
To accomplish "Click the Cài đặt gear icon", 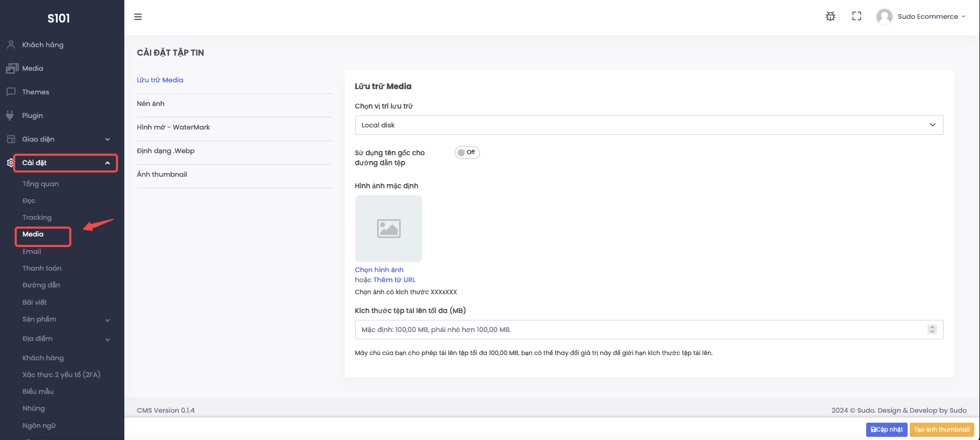I will [x=10, y=163].
